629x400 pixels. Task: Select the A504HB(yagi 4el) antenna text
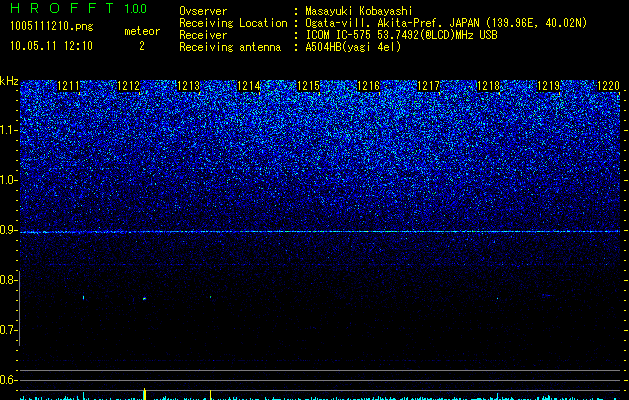pos(353,47)
